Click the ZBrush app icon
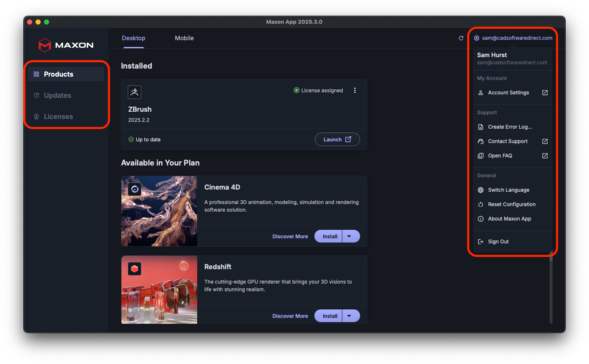 (135, 92)
